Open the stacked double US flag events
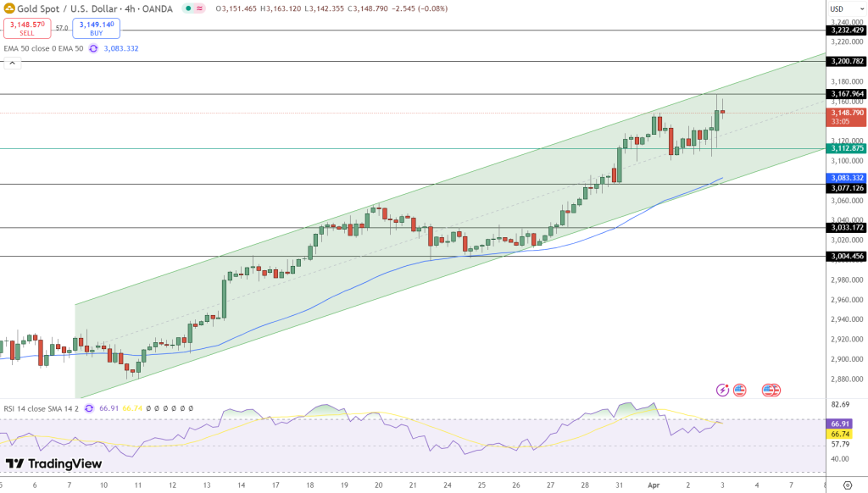This screenshot has height=493, width=868. 771,391
